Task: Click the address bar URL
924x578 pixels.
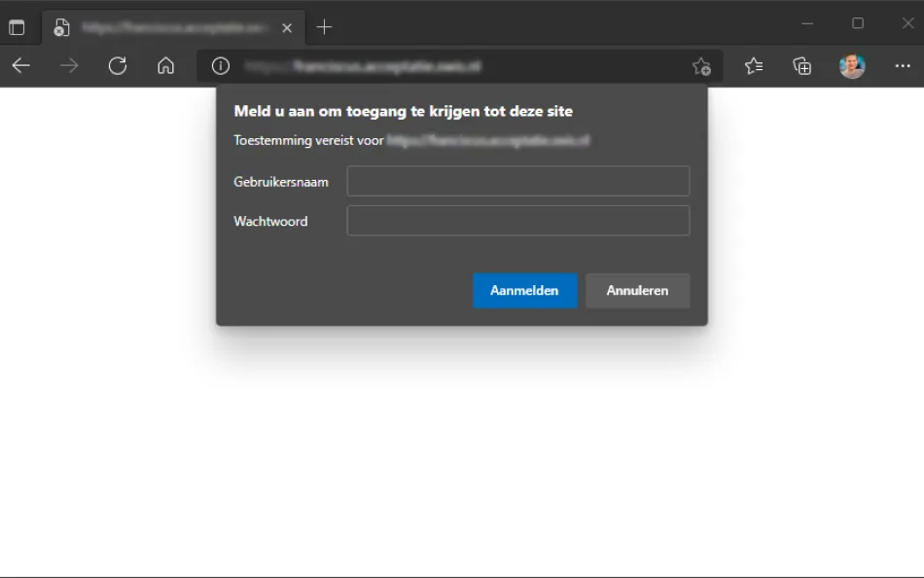Action: click(389, 65)
